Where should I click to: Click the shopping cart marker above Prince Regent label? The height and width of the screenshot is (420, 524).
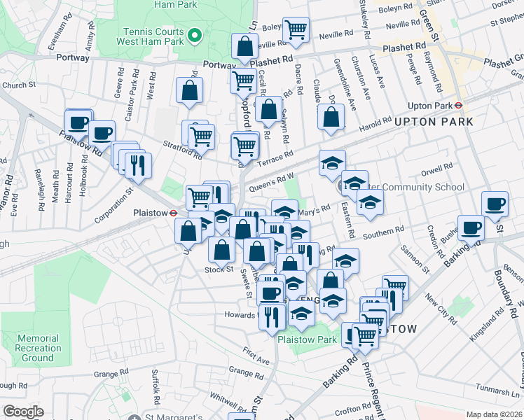click(x=365, y=338)
